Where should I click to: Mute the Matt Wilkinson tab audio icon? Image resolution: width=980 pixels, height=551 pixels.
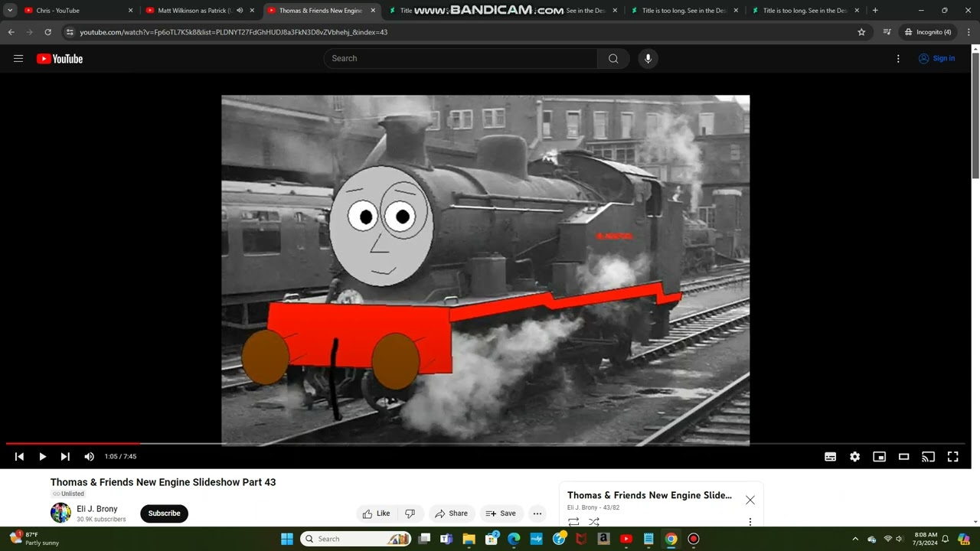240,11
